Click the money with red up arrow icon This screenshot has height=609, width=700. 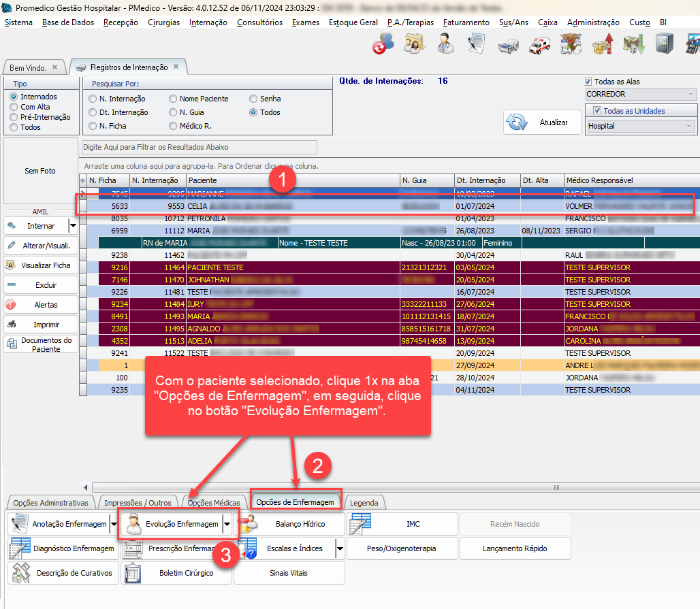(x=602, y=45)
